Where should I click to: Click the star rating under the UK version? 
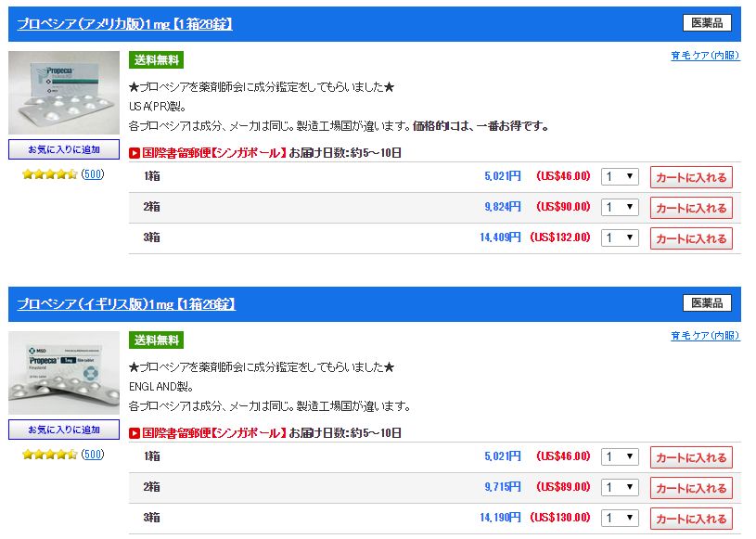(50, 455)
